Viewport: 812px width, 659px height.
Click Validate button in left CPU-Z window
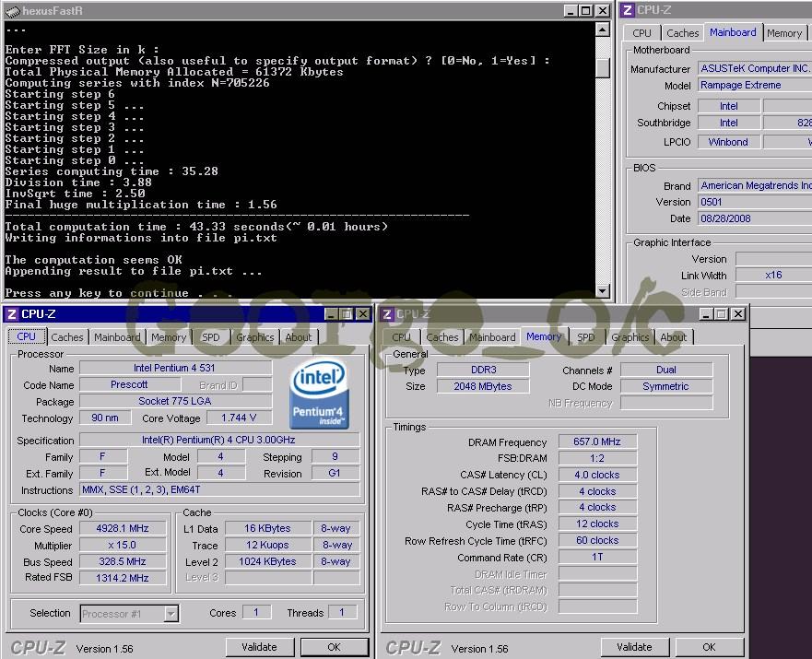click(x=259, y=647)
